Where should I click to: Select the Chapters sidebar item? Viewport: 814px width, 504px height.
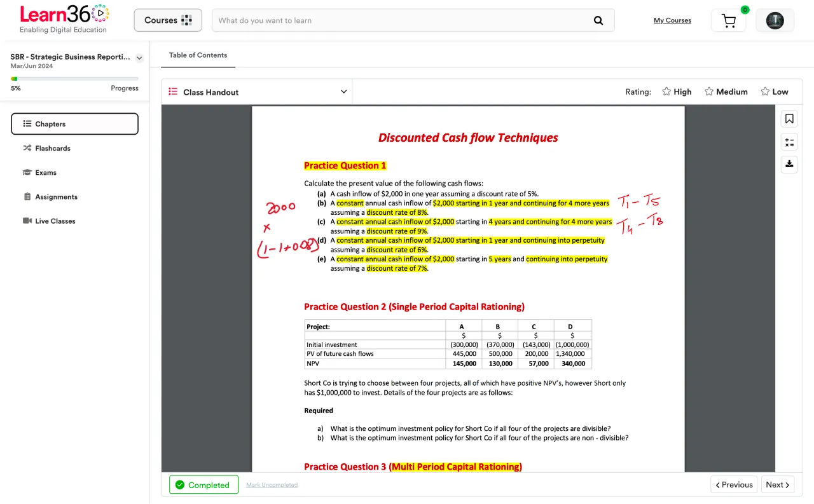(74, 124)
